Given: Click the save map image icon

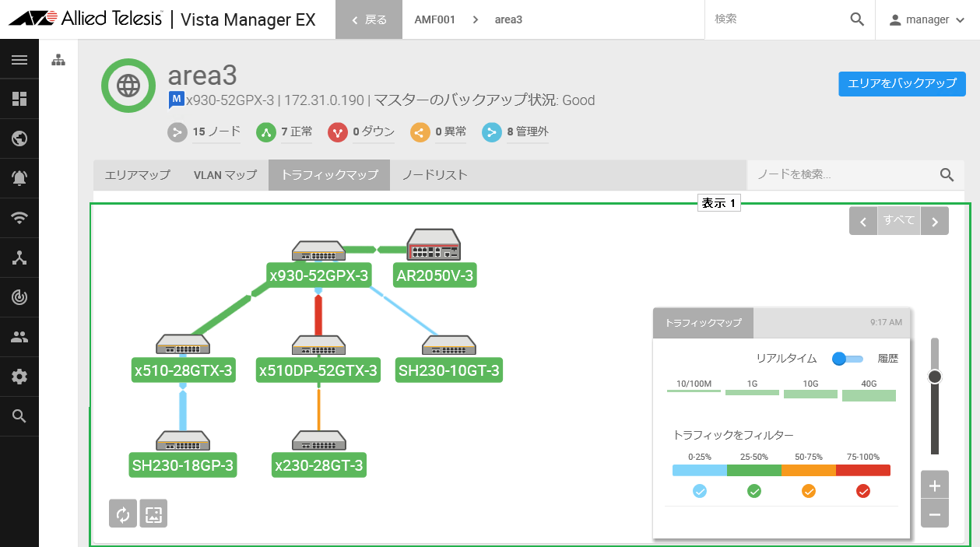Looking at the screenshot, I should [x=153, y=514].
